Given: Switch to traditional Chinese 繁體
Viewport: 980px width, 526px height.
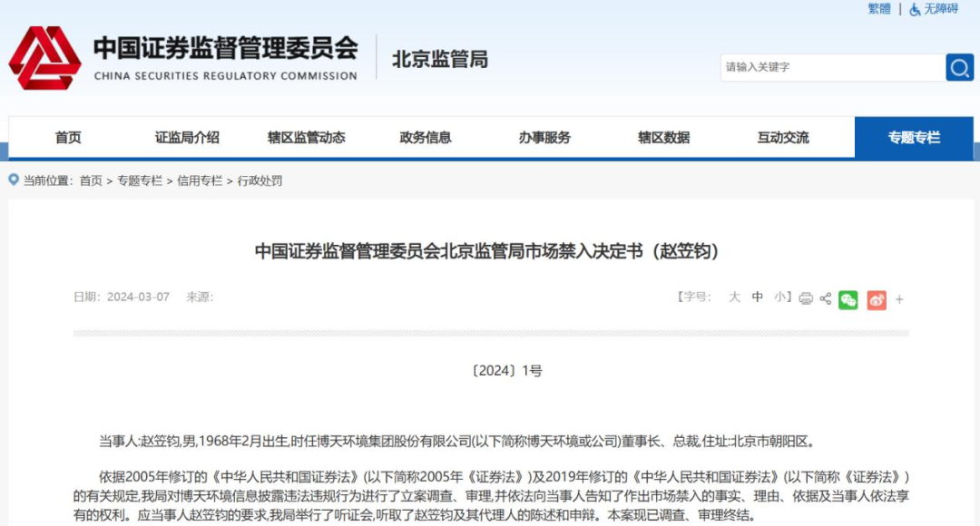Looking at the screenshot, I should [878, 9].
